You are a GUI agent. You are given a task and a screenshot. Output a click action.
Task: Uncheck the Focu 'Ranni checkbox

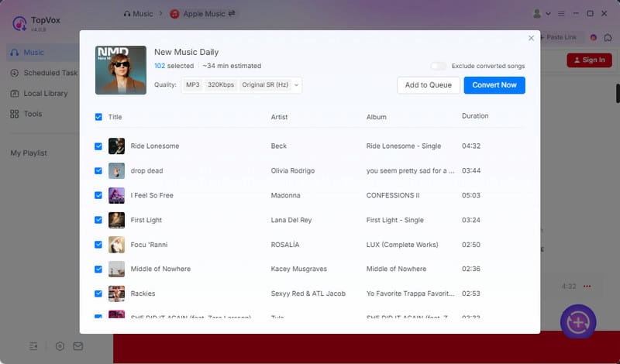[98, 245]
